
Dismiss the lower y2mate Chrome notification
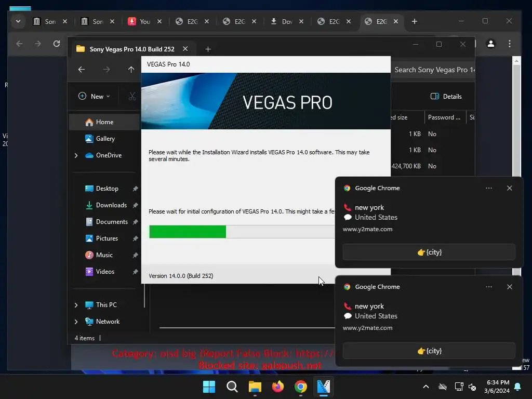point(509,287)
